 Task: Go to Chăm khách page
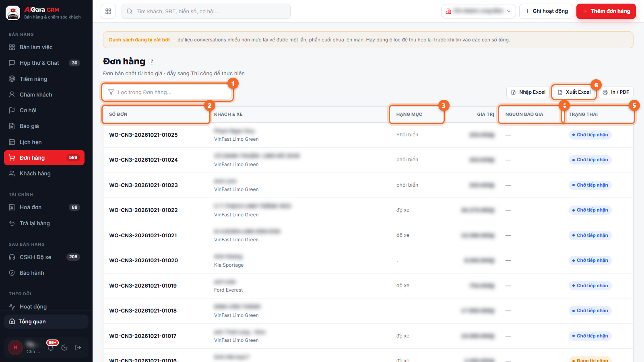44,95
